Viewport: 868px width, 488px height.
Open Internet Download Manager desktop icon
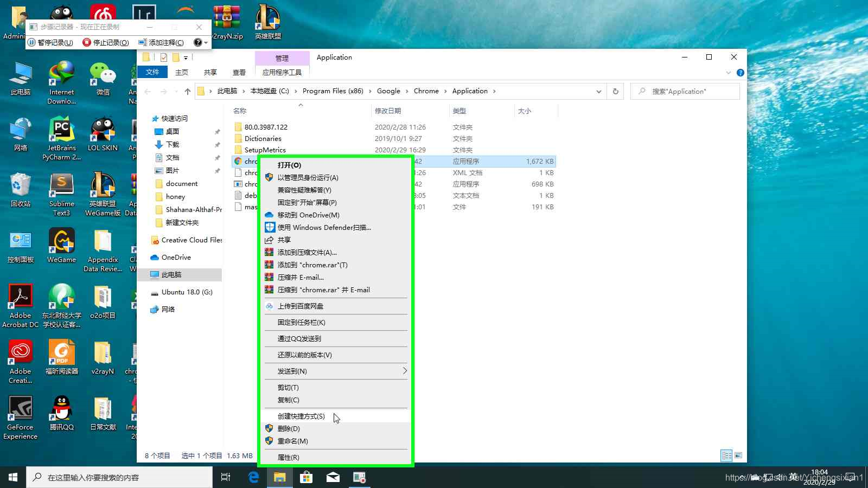point(61,82)
